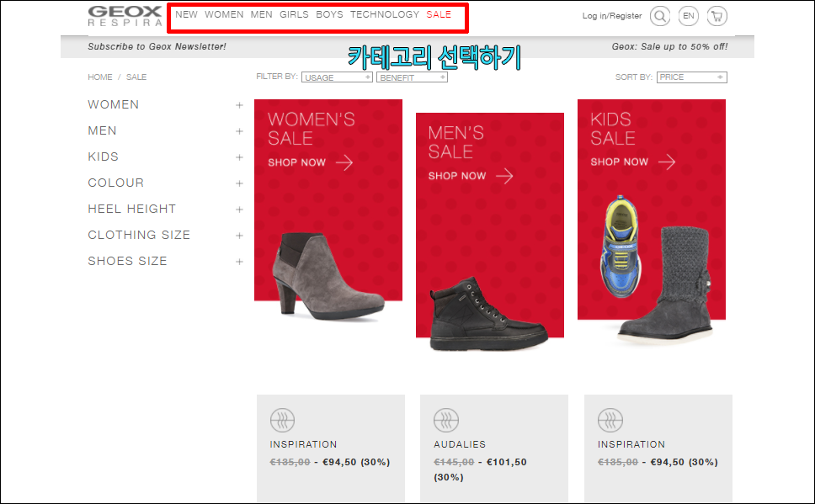Click SHOES SIZE in the sidebar list
Viewport: 815px width, 504px height.
coord(127,262)
